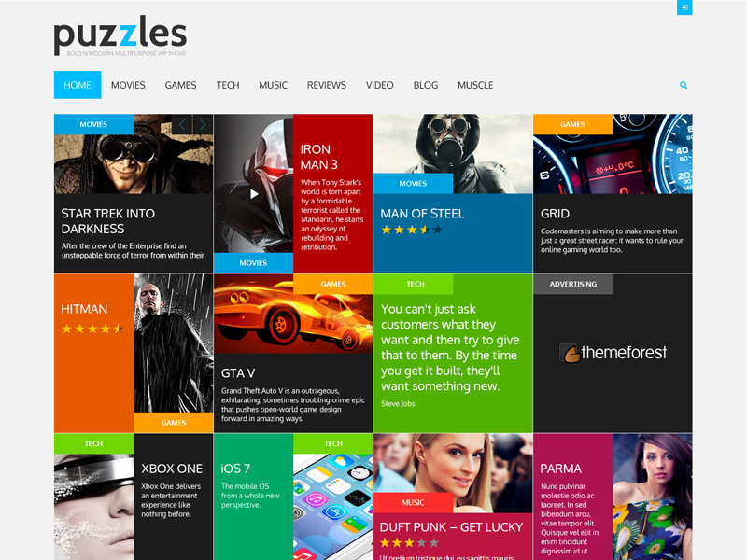Image resolution: width=747 pixels, height=560 pixels.
Task: Go to the REVIEWS menu item
Action: click(x=326, y=85)
